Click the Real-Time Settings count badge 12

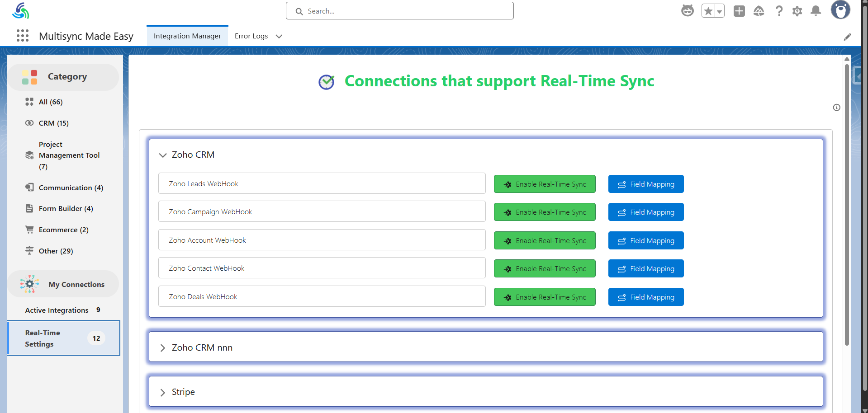[96, 338]
